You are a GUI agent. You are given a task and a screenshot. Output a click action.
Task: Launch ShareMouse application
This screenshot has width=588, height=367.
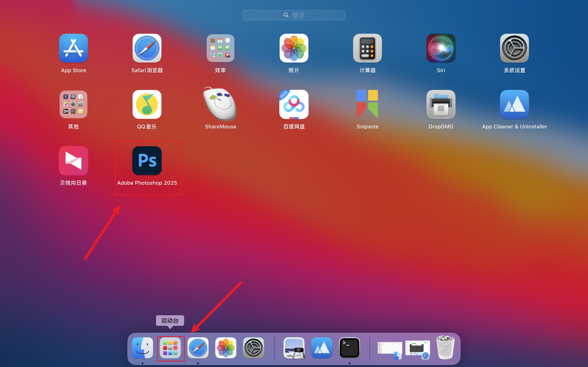220,104
